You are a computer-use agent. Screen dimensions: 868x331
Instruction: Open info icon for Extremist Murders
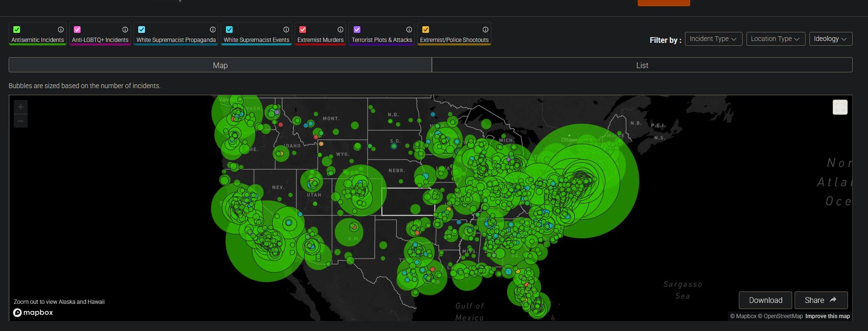pos(340,30)
